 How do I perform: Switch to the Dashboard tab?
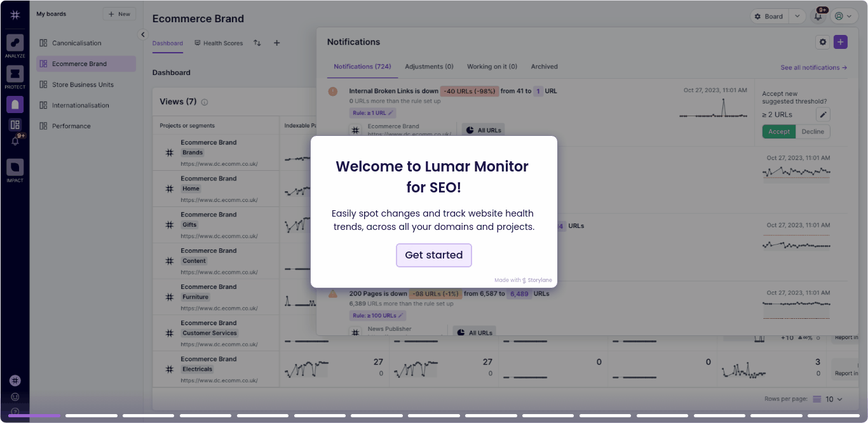tap(168, 43)
